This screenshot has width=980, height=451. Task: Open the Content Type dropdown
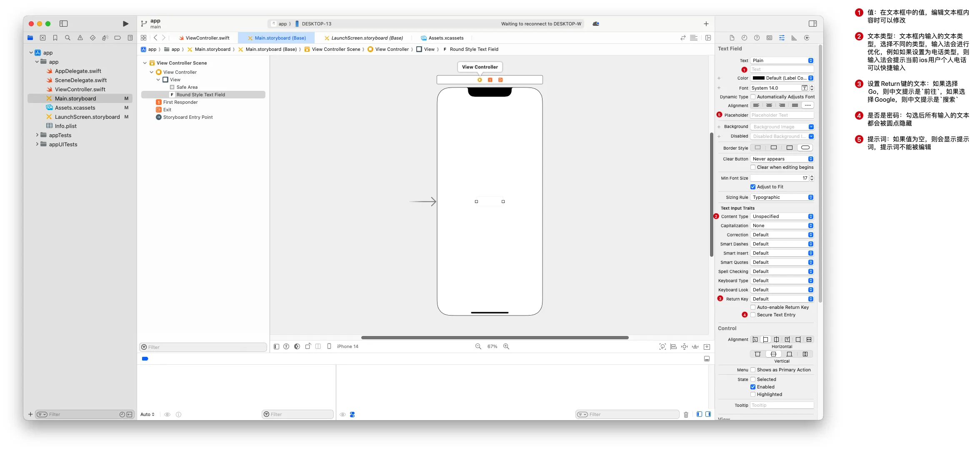point(782,216)
